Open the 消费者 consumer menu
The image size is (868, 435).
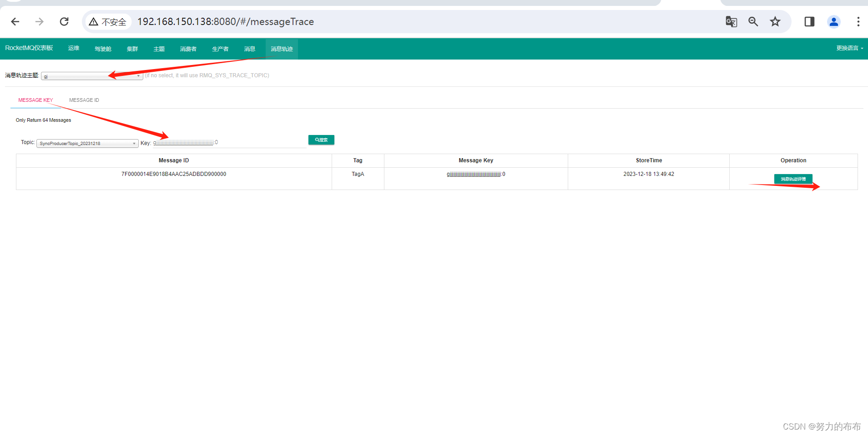[188, 49]
